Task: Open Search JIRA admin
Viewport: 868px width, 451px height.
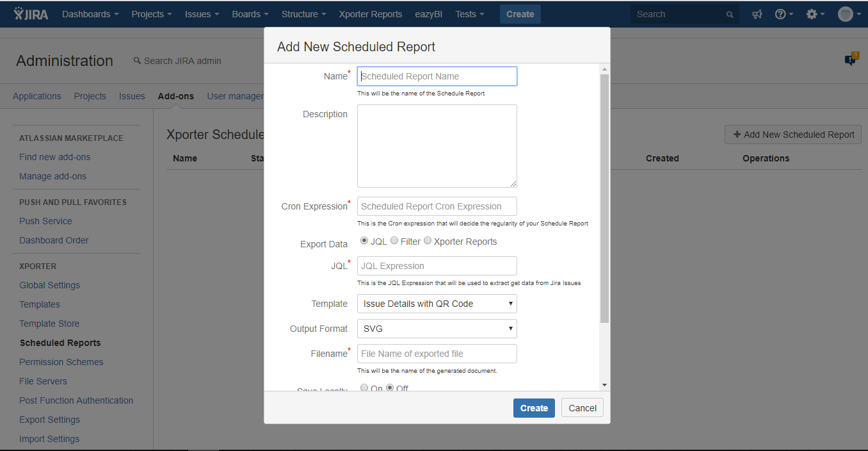Action: tap(177, 61)
